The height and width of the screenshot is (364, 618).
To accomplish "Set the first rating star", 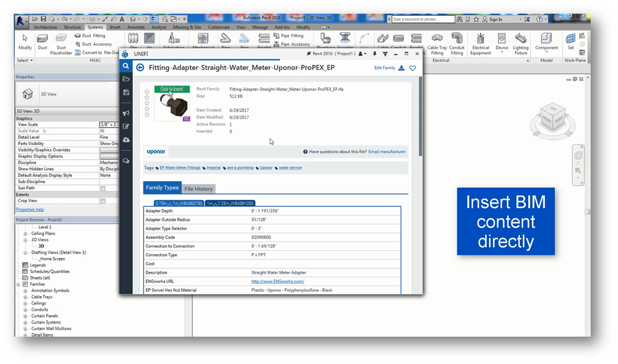I will tap(147, 92).
